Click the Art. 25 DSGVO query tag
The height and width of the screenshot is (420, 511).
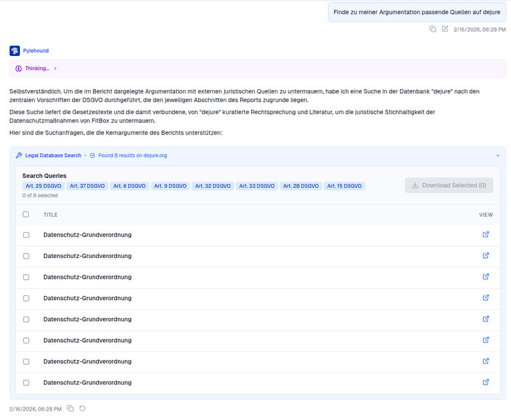[x=43, y=186]
